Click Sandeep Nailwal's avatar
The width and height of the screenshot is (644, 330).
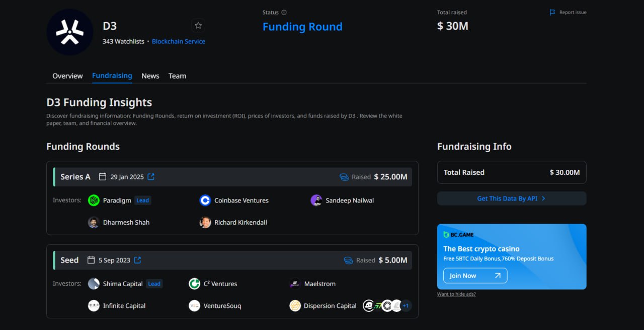[316, 201]
